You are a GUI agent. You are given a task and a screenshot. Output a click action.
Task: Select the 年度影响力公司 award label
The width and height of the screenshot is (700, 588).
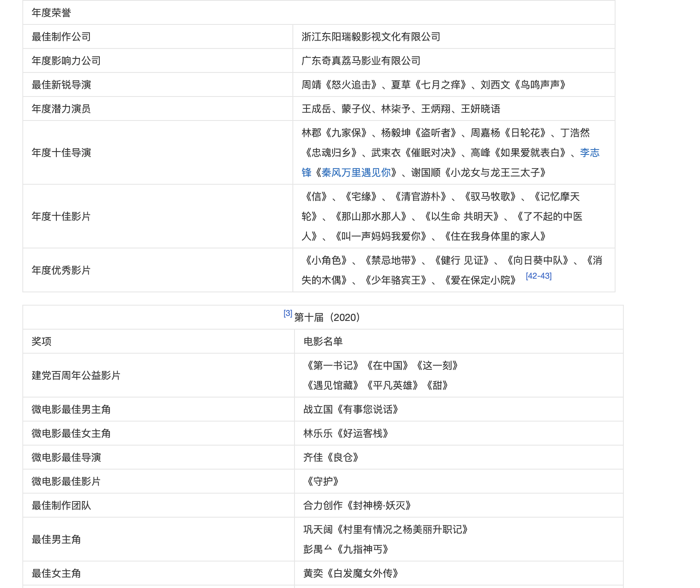[66, 61]
